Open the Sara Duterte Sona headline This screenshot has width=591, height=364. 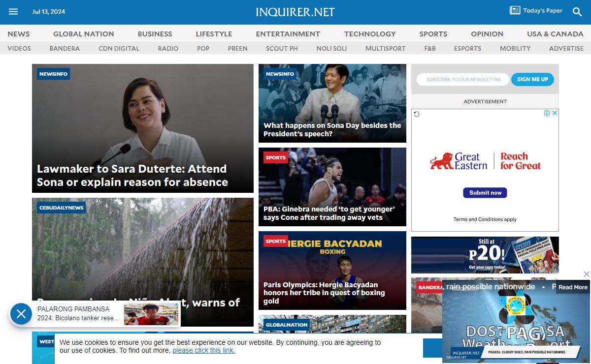132,175
